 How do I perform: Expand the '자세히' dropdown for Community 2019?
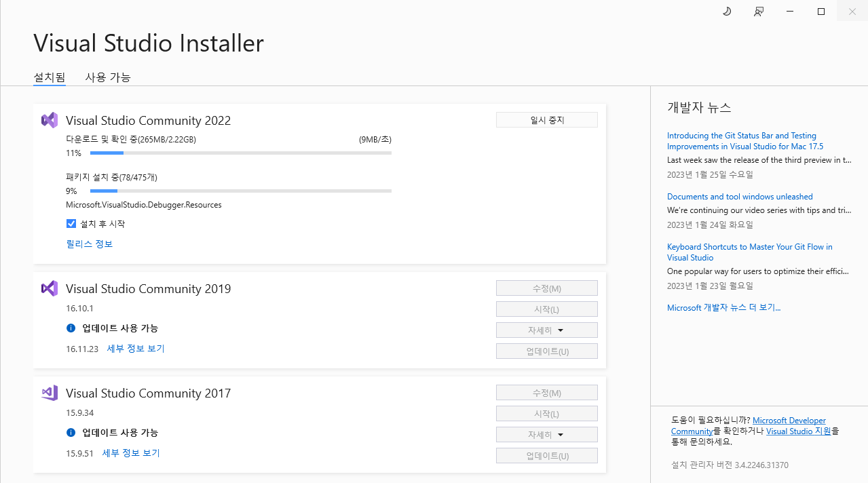(546, 330)
